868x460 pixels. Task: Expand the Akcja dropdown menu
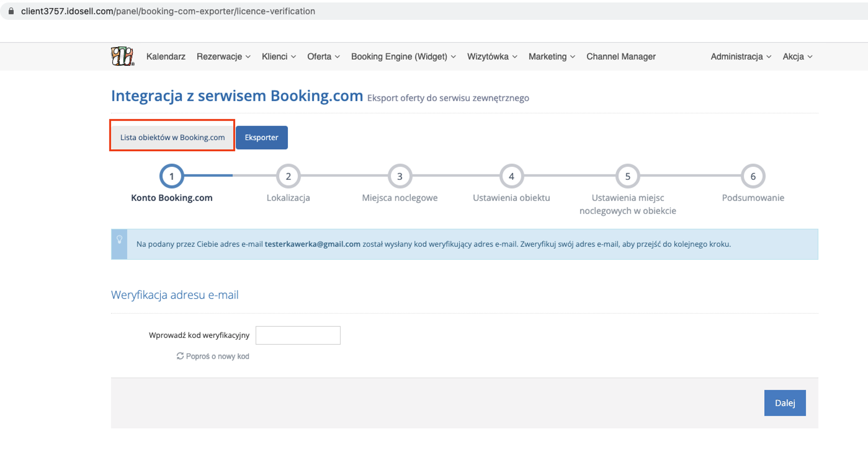tap(797, 56)
